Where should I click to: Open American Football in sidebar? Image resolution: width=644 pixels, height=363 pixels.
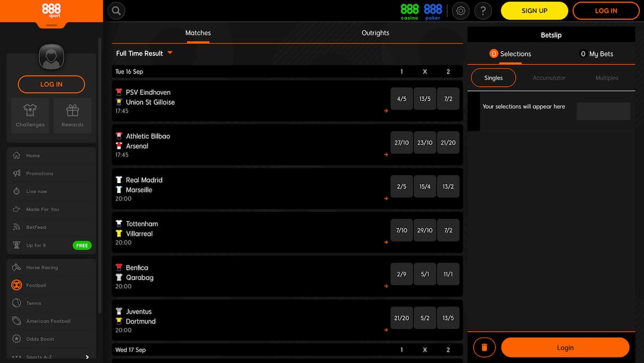[52, 321]
